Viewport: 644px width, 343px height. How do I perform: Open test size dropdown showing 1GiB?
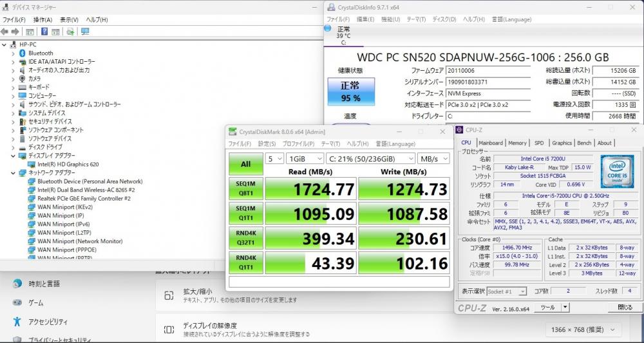click(305, 159)
